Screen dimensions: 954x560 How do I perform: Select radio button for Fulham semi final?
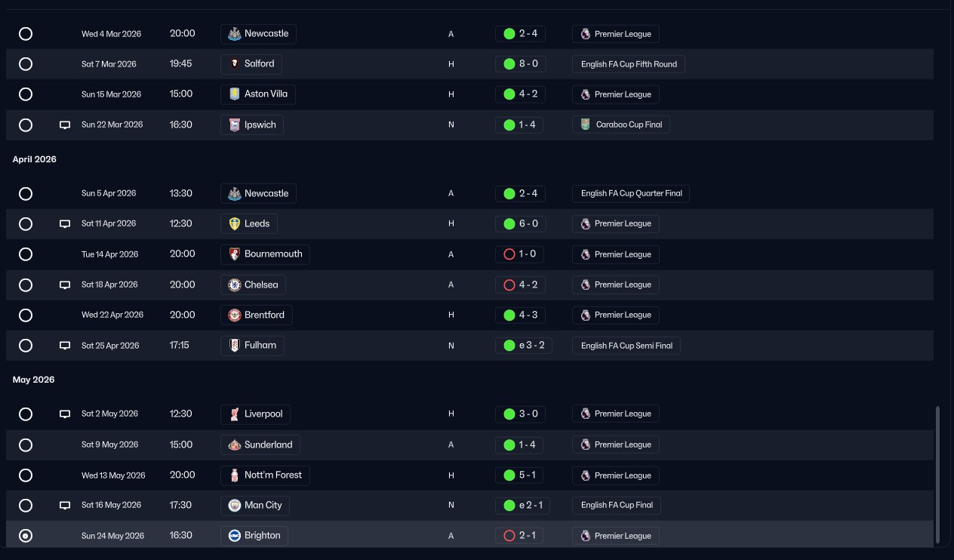pos(26,346)
